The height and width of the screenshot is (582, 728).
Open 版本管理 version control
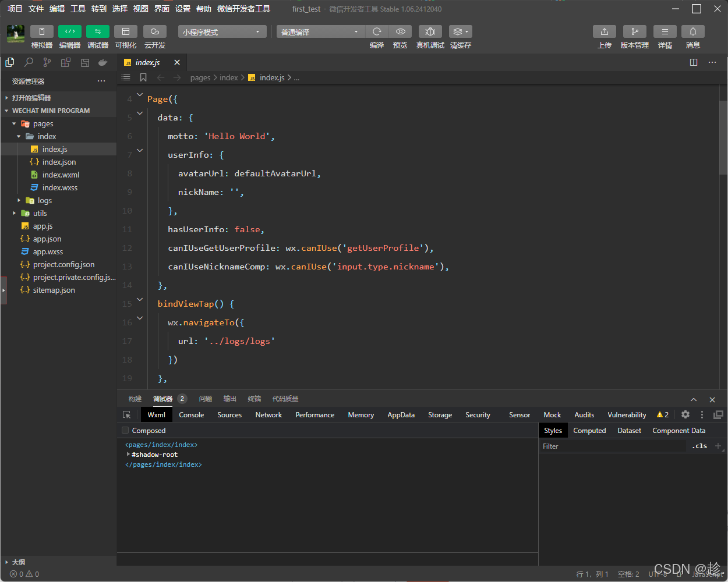[x=634, y=31]
